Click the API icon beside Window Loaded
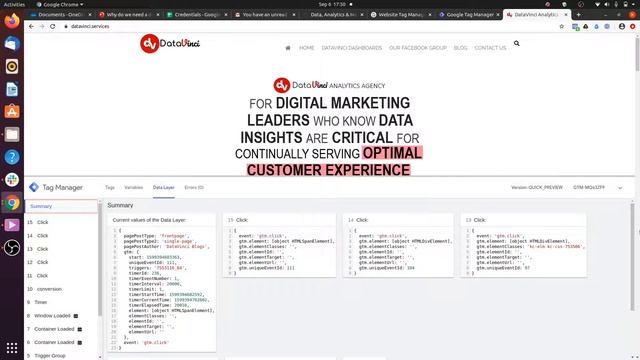640x360 pixels. coord(76,316)
